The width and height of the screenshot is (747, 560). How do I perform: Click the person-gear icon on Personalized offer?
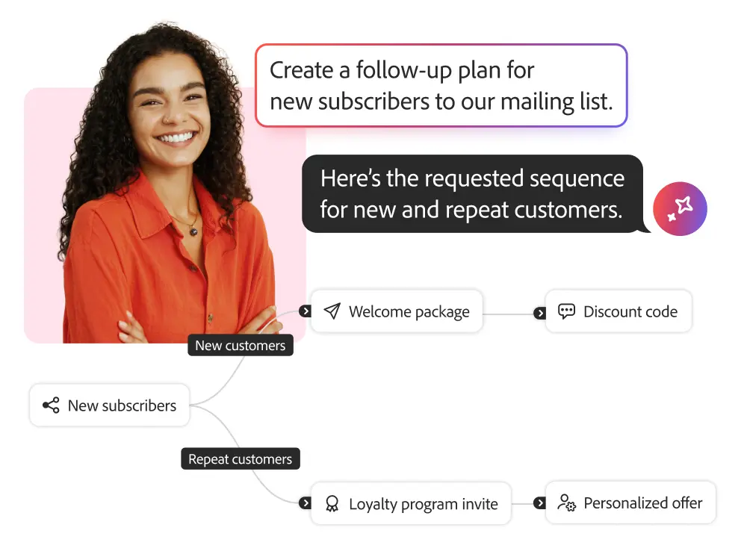point(567,503)
